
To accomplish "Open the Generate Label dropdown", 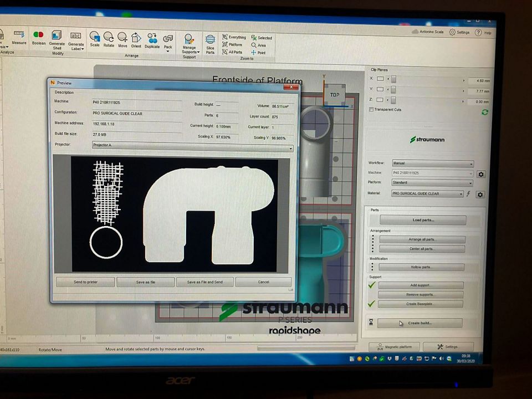I will click(76, 41).
